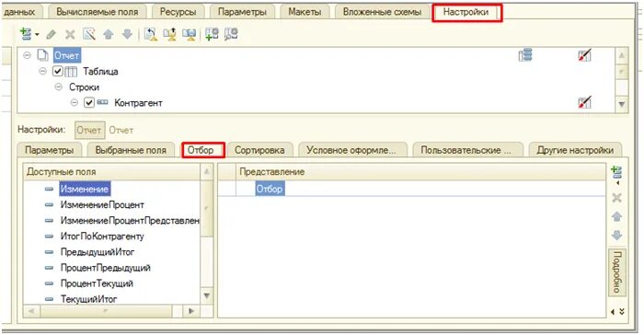Open the top-row Параметры tab
The image size is (644, 335).
242,12
